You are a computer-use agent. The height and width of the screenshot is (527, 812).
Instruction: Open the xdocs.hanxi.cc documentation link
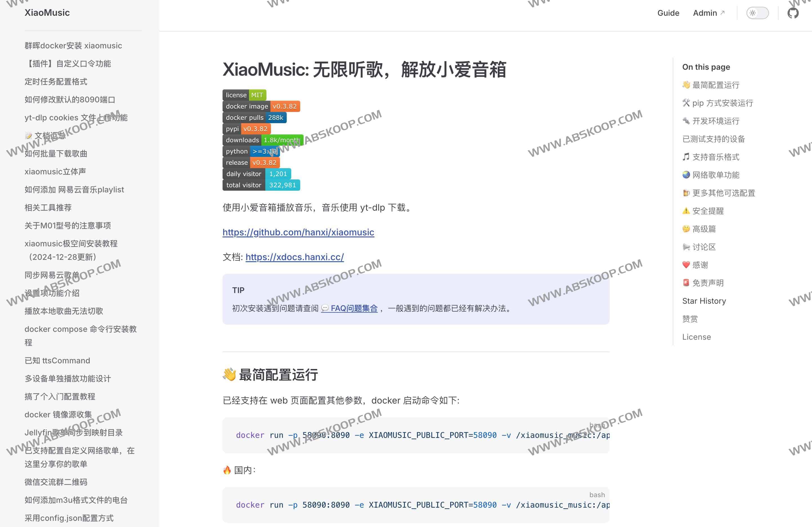[x=294, y=257]
